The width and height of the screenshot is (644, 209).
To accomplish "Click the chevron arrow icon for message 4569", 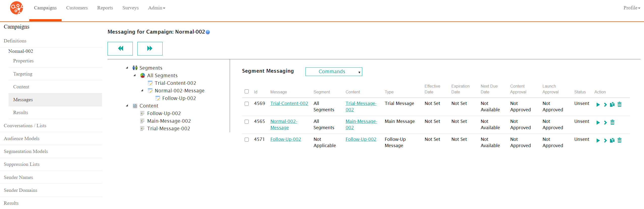I will click(x=605, y=105).
